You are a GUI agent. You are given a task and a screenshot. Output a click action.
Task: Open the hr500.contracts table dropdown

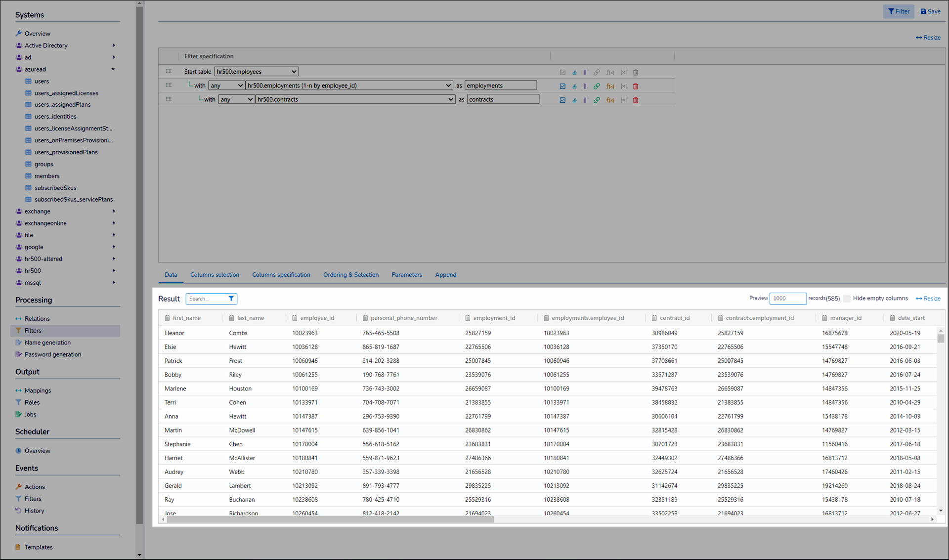pyautogui.click(x=354, y=99)
